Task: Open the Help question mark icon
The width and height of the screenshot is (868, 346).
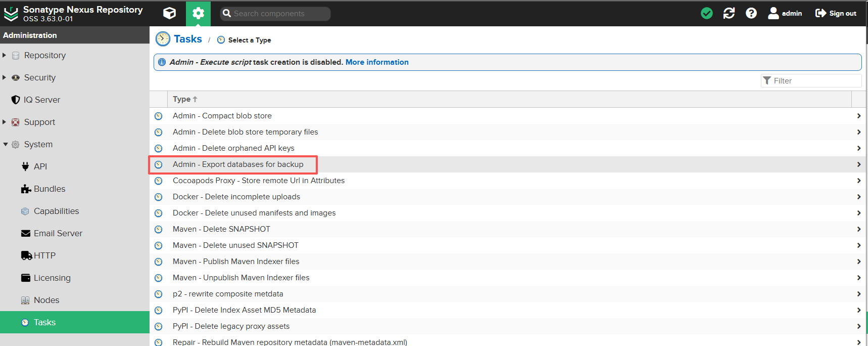Action: pyautogui.click(x=751, y=13)
